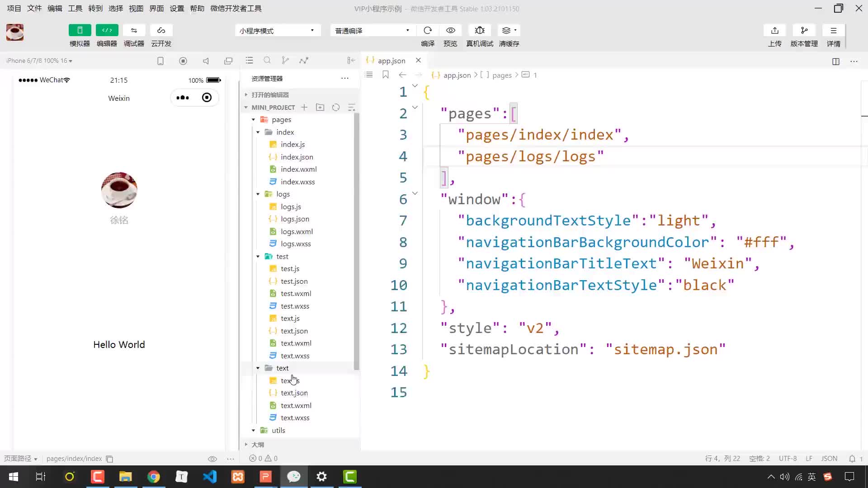Viewport: 868px width, 488px height.
Task: Click the preview eye icon
Action: (x=450, y=30)
